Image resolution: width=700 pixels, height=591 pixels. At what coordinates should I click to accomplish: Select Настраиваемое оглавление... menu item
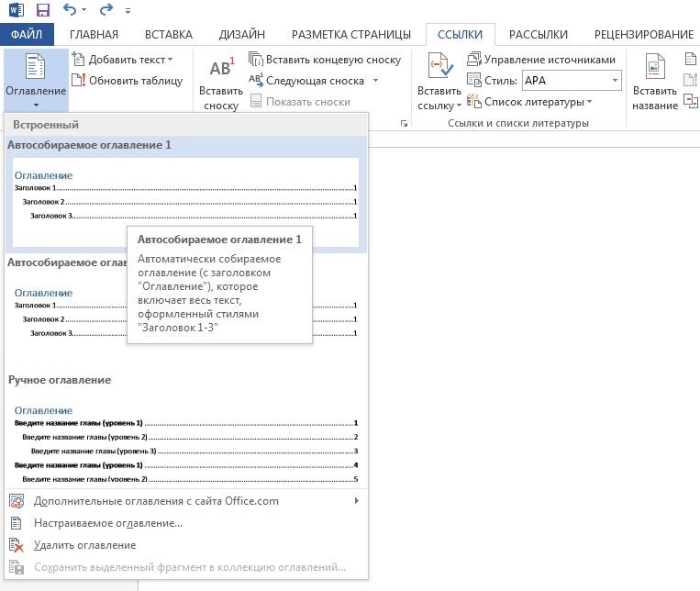(x=107, y=523)
